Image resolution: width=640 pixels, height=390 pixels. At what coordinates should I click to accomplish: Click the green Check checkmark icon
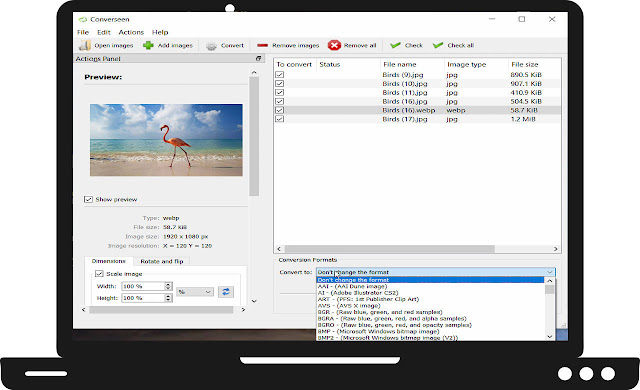pos(395,45)
